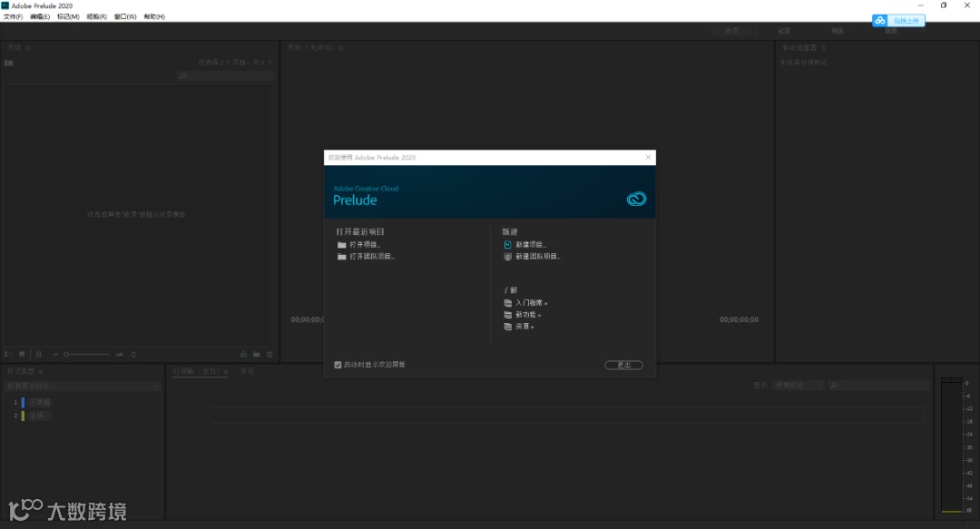Viewport: 980px width, 529px height.
Task: Close the welcome dialog with X
Action: click(648, 158)
